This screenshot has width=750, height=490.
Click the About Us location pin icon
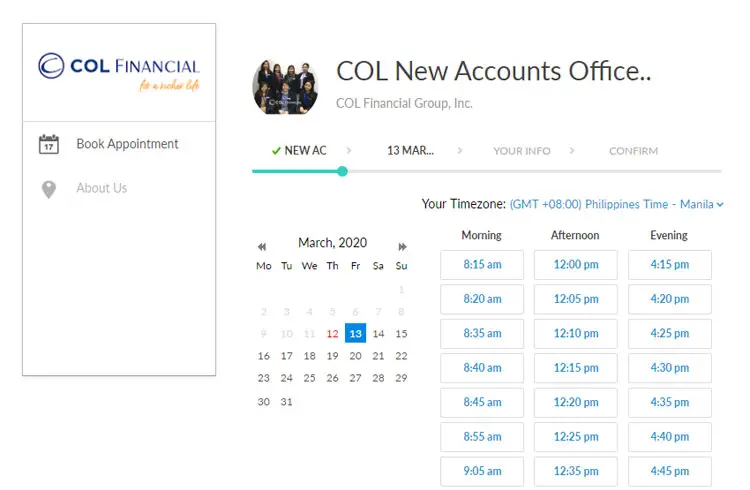pyautogui.click(x=49, y=189)
